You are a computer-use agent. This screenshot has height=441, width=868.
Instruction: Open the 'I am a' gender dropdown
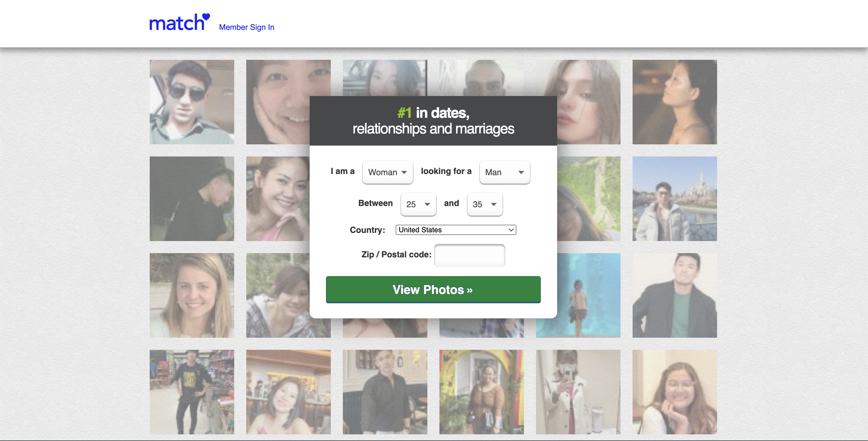[x=387, y=172]
